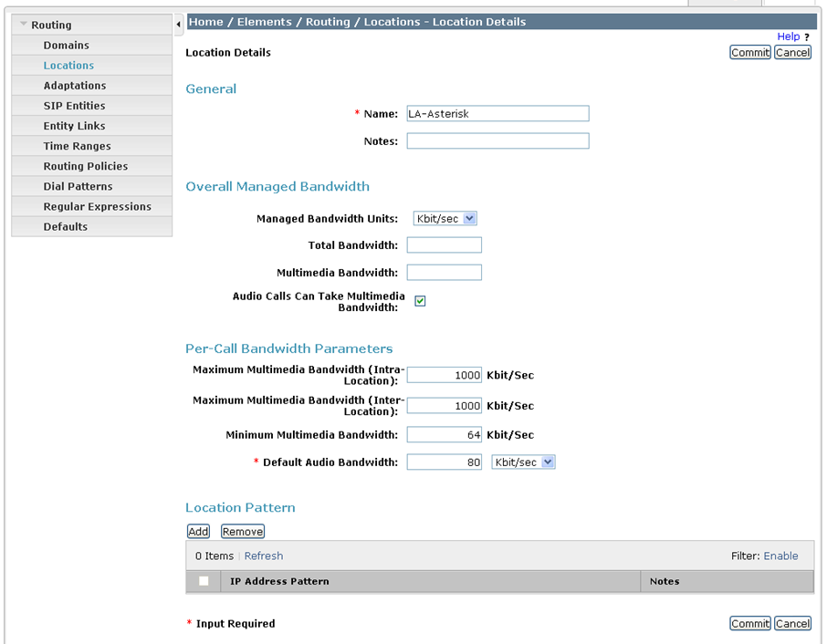
Task: Edit Maximum Multimedia Bandwidth Inter-Location field
Action: coord(445,406)
